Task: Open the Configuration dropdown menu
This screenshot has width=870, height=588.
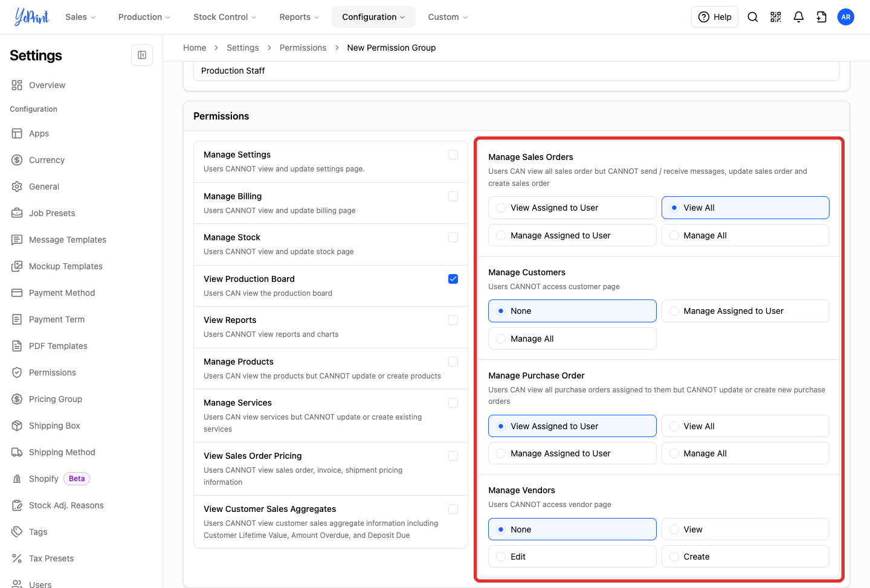Action: point(374,17)
